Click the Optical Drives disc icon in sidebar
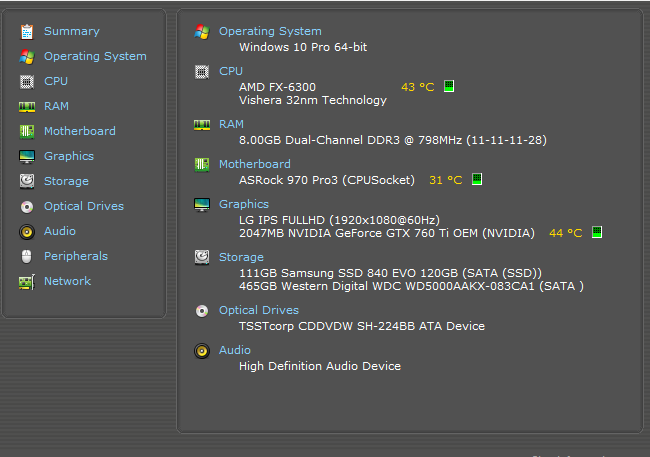Screen dimensions: 650x457 (27, 207)
